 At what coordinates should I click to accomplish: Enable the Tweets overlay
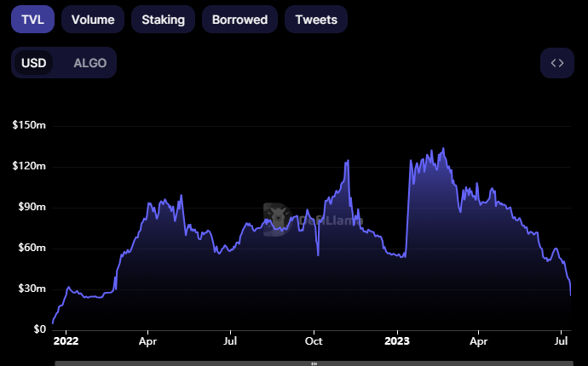[315, 19]
